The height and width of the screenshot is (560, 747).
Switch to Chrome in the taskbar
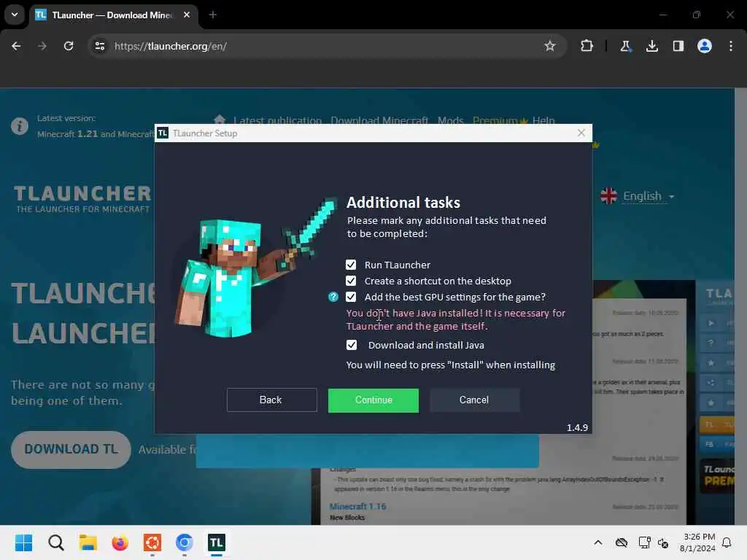click(x=185, y=542)
